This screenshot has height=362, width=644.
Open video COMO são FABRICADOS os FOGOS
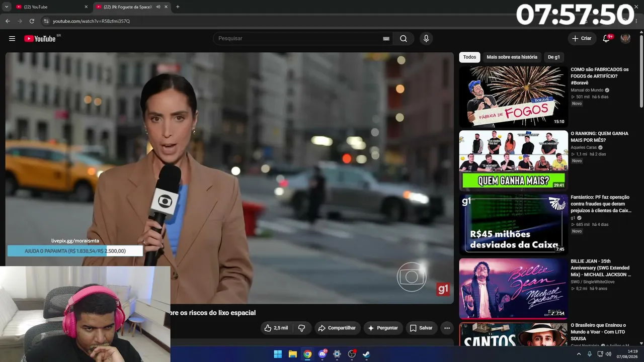pyautogui.click(x=600, y=76)
